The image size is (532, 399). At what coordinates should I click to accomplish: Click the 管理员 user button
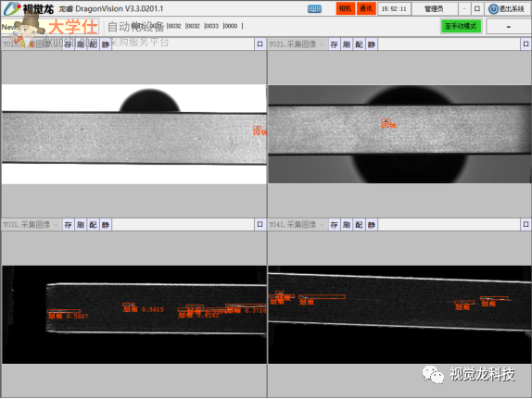point(434,9)
